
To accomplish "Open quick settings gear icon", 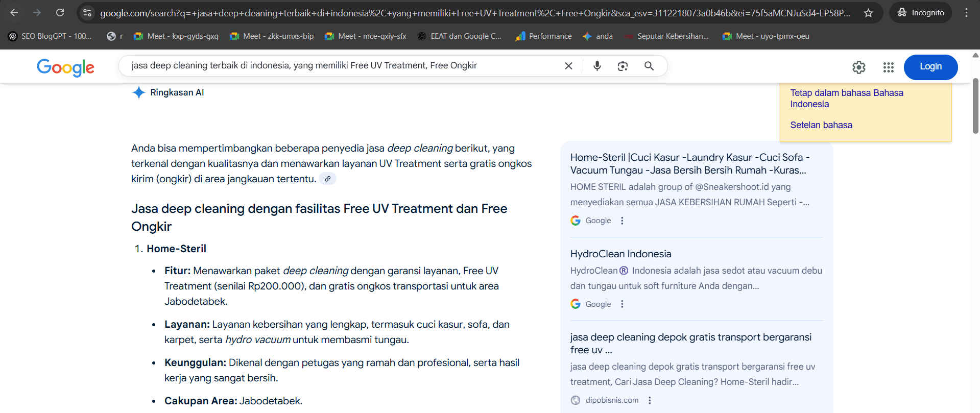I will click(x=859, y=67).
